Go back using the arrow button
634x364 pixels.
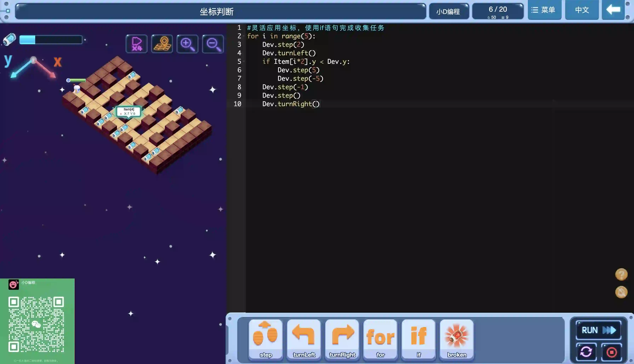point(613,10)
